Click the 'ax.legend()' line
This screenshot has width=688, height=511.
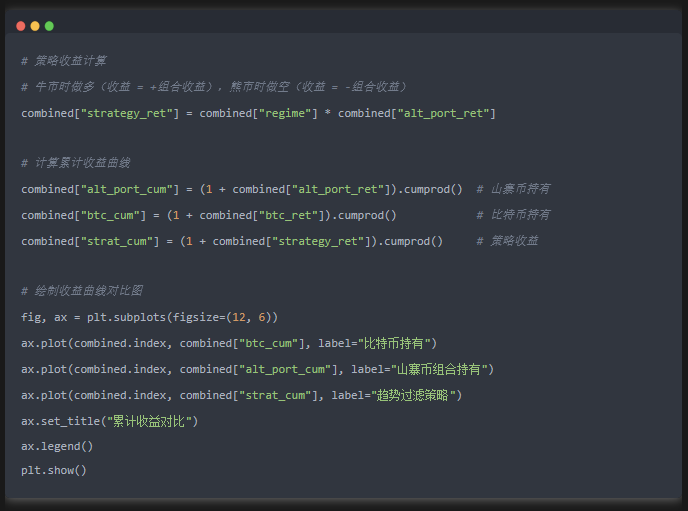click(x=57, y=447)
